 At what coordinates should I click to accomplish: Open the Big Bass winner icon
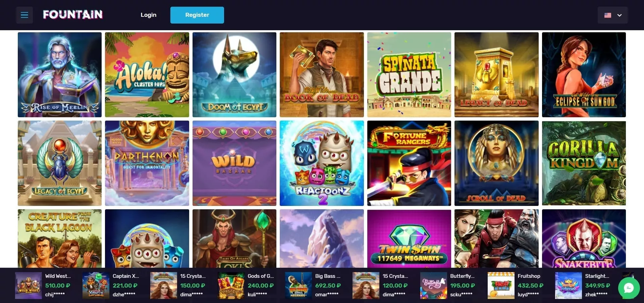299,286
